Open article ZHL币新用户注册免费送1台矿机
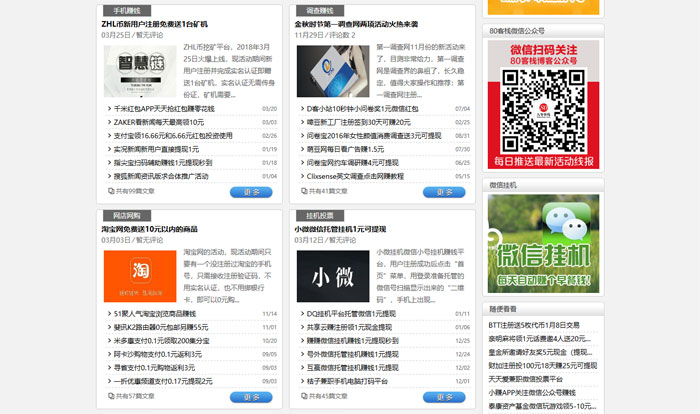 [x=154, y=24]
